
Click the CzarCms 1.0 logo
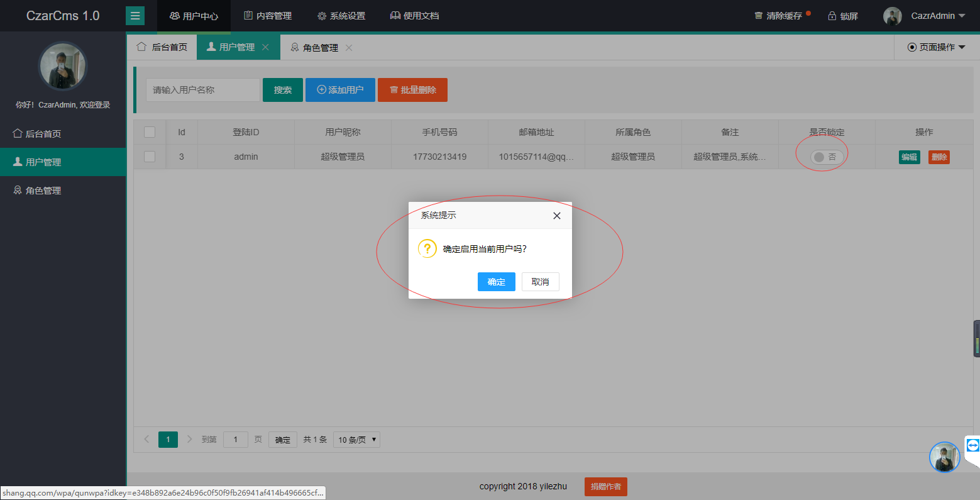coord(63,16)
